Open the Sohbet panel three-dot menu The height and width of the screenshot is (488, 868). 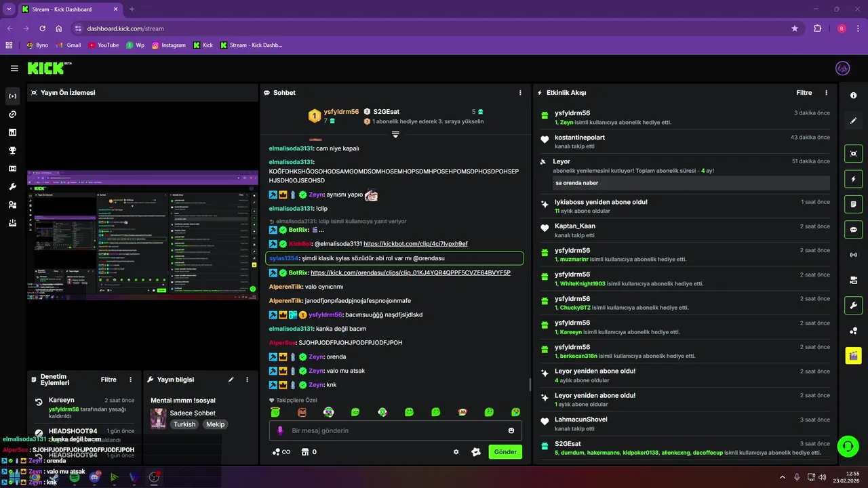click(521, 93)
